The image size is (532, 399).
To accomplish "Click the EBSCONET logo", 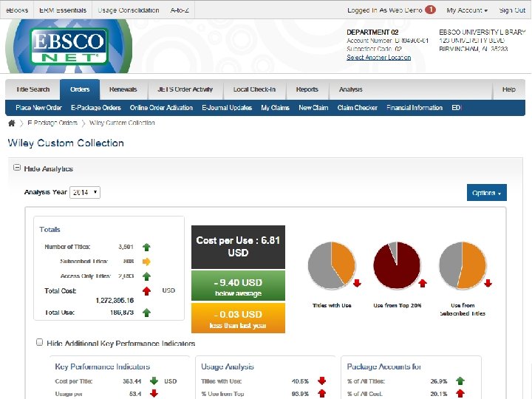I will (x=69, y=46).
